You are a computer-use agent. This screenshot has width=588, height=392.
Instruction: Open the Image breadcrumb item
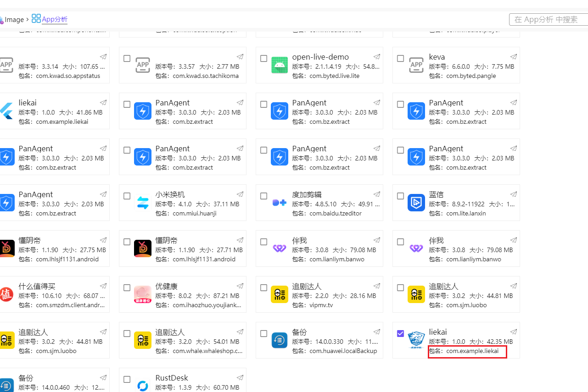coord(14,20)
